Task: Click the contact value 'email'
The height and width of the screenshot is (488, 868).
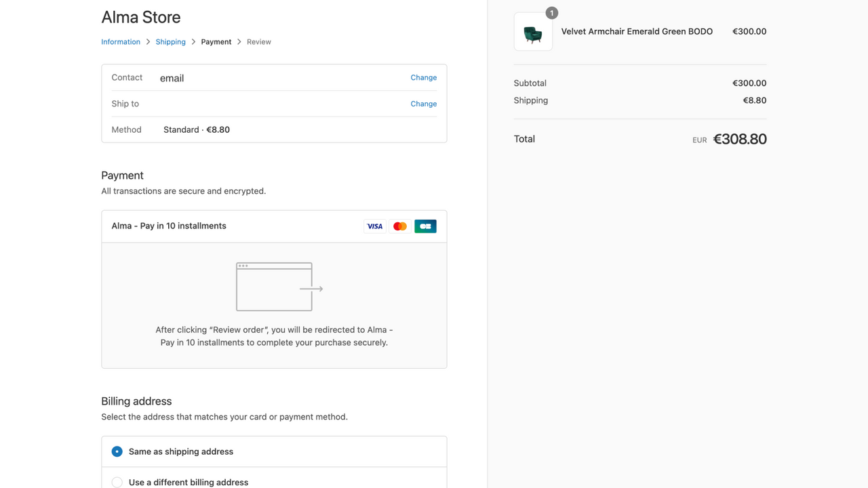Action: click(172, 78)
